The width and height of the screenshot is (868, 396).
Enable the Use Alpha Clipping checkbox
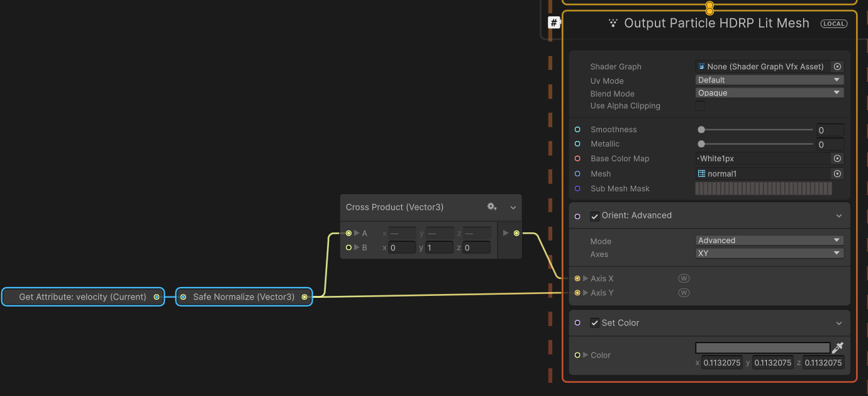coord(700,106)
